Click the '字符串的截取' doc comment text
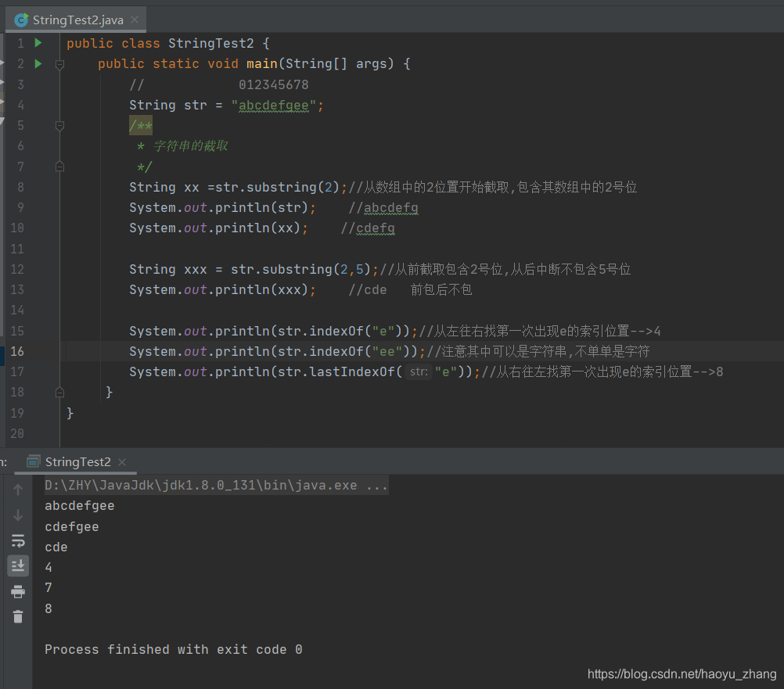This screenshot has height=689, width=784. click(190, 146)
